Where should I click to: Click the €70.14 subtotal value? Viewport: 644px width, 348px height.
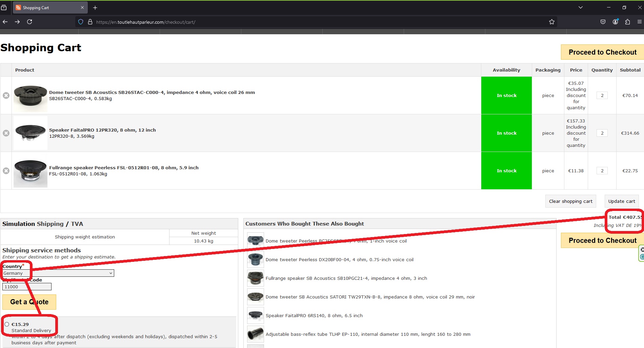point(630,95)
